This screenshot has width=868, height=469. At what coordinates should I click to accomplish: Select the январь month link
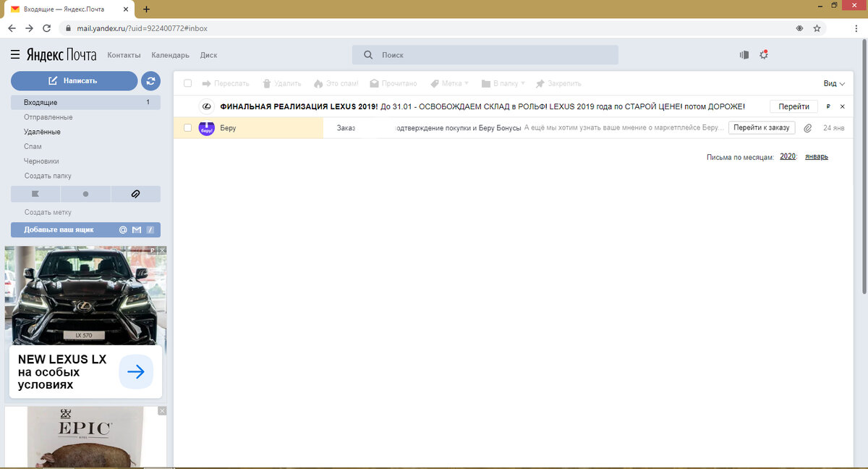click(817, 156)
